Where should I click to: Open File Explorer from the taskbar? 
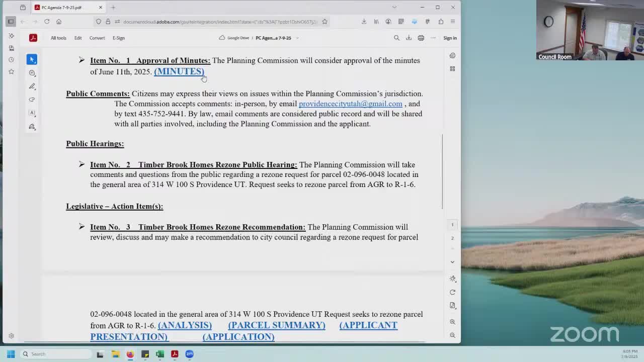coord(115,354)
